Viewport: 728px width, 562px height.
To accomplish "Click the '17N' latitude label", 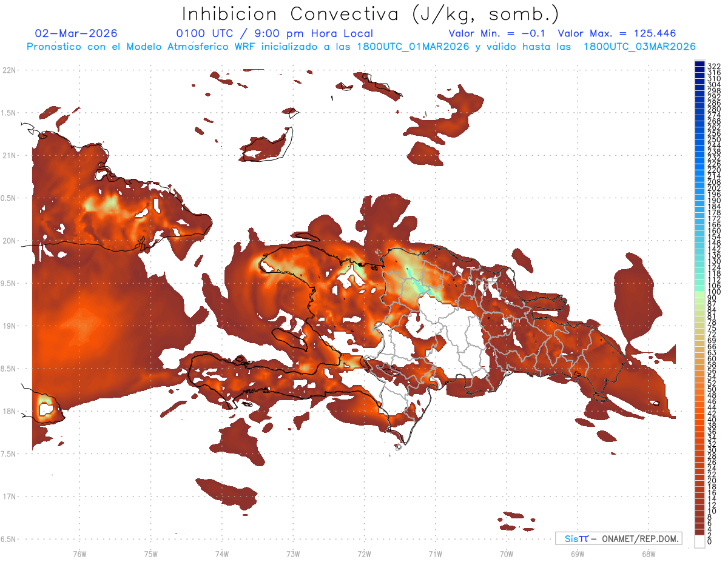I will (8, 497).
